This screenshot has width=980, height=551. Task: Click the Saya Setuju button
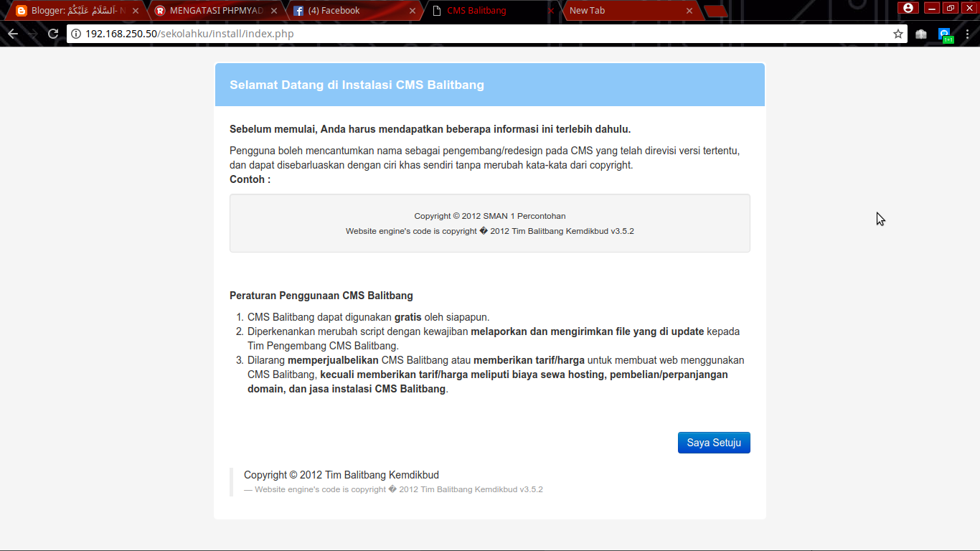[x=714, y=443]
